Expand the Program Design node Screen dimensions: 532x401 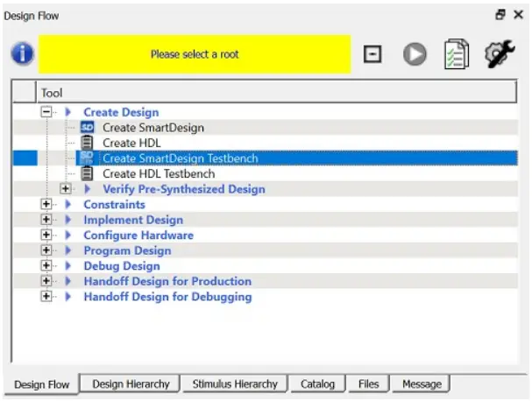click(x=46, y=250)
